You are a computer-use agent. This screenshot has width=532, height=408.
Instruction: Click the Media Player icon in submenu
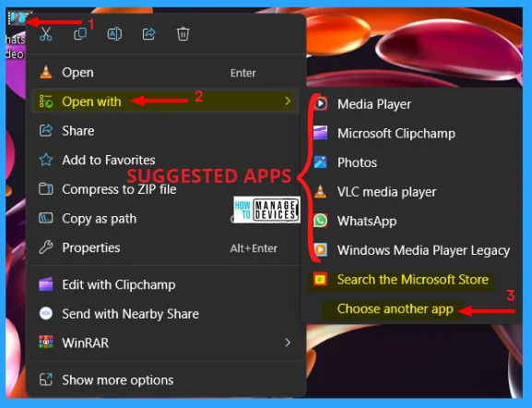pyautogui.click(x=321, y=103)
